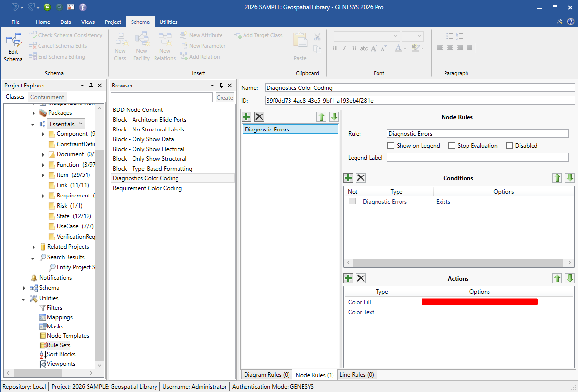
Task: Open Filters utility in Project Explorer
Action: pos(54,308)
